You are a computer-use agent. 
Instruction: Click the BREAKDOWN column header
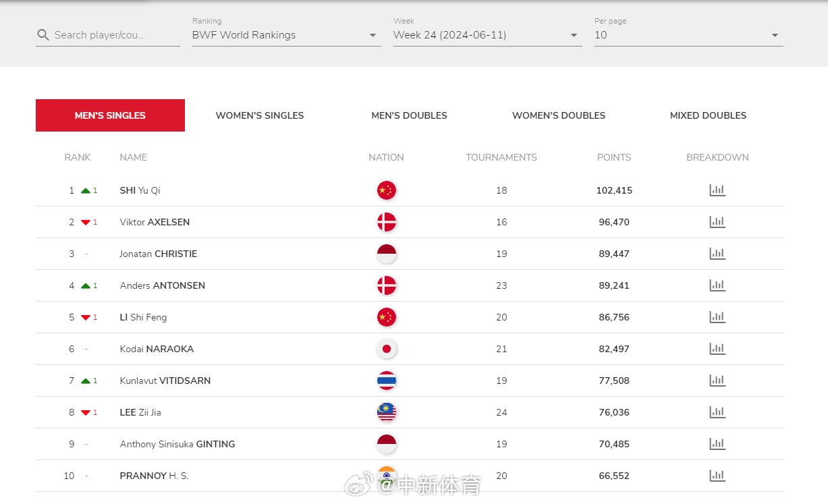pyautogui.click(x=717, y=157)
